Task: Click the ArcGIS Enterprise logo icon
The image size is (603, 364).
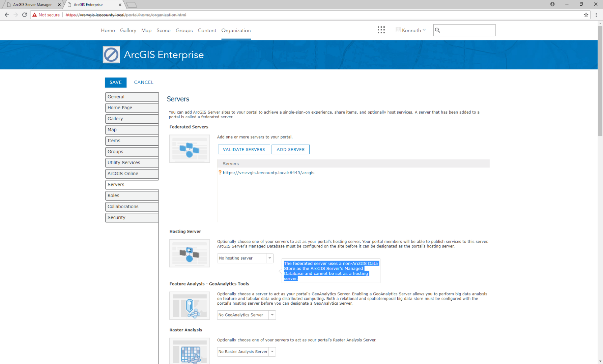Action: [x=111, y=55]
